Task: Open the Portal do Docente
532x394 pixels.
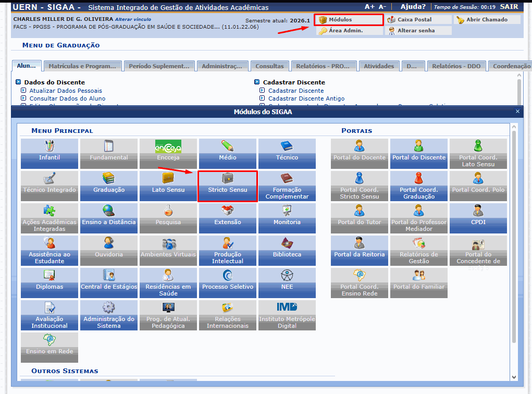Action: point(360,153)
